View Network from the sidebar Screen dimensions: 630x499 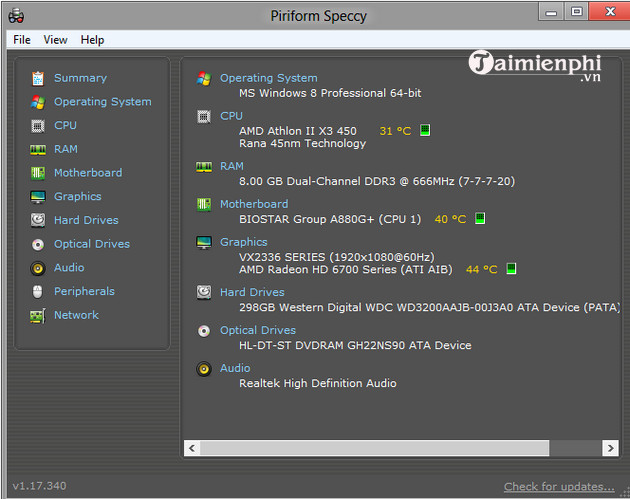click(76, 315)
